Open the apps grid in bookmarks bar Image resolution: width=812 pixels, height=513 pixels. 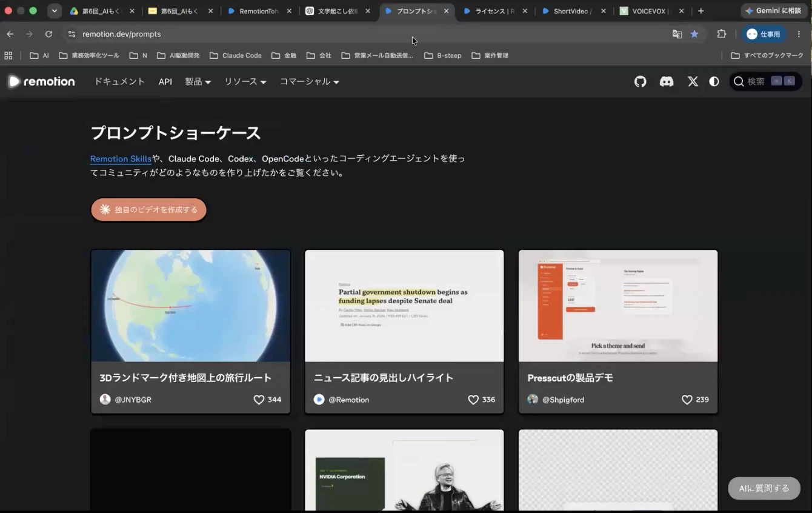pos(8,55)
